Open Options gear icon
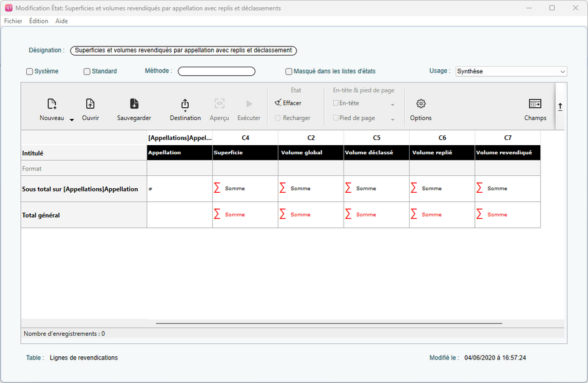The width and height of the screenshot is (588, 383). pyautogui.click(x=421, y=104)
